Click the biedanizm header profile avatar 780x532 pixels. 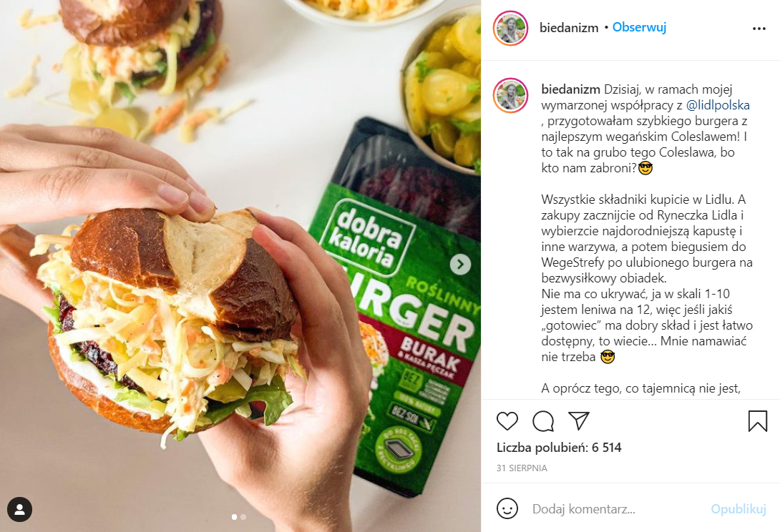click(510, 28)
